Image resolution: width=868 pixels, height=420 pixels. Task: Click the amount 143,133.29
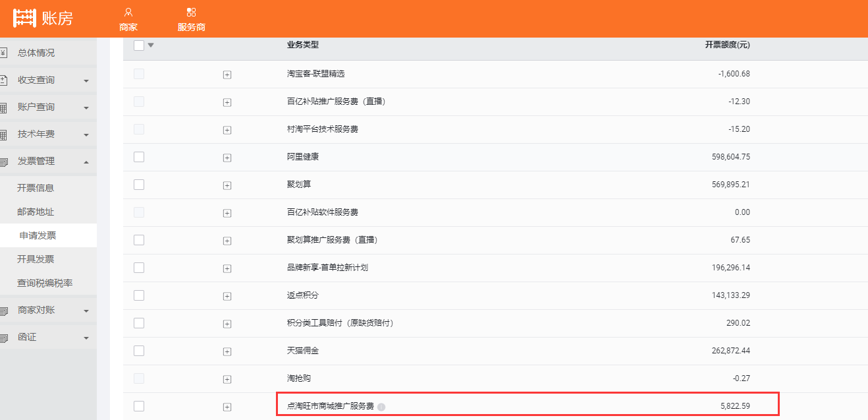(x=730, y=295)
